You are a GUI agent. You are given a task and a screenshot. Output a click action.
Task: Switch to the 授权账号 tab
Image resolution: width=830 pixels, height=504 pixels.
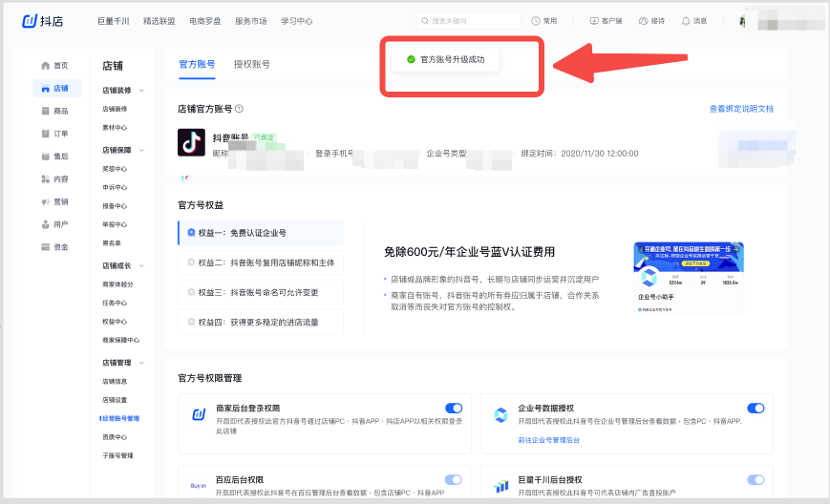(x=252, y=65)
